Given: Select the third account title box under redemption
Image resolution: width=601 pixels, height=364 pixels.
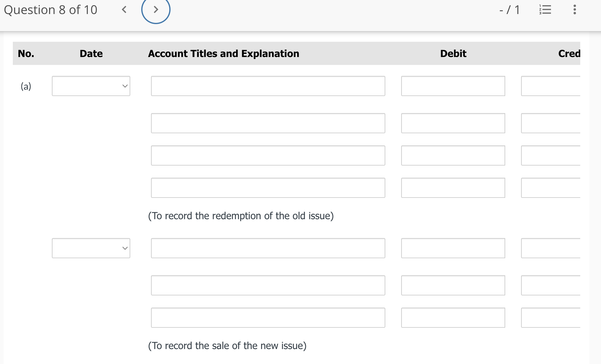Looking at the screenshot, I should 268,155.
